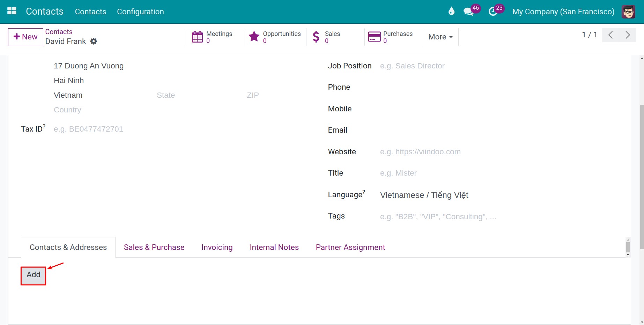Click the Contacts app title
The height and width of the screenshot is (325, 644).
pyautogui.click(x=45, y=12)
